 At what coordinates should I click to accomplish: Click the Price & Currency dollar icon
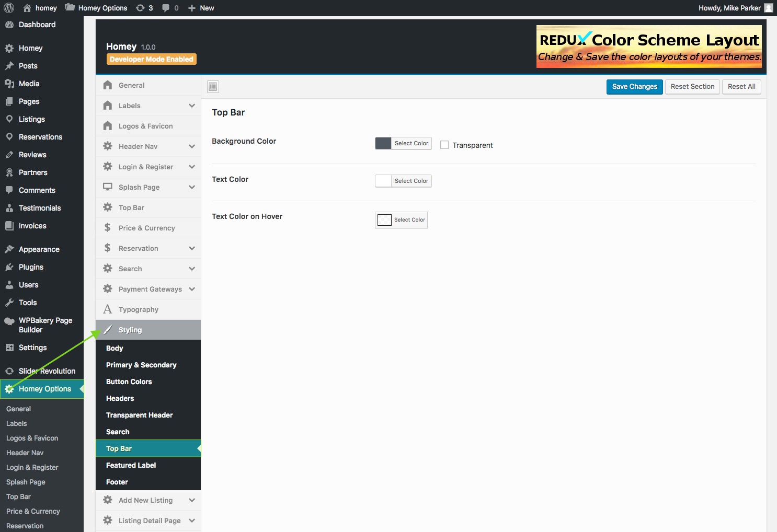108,228
